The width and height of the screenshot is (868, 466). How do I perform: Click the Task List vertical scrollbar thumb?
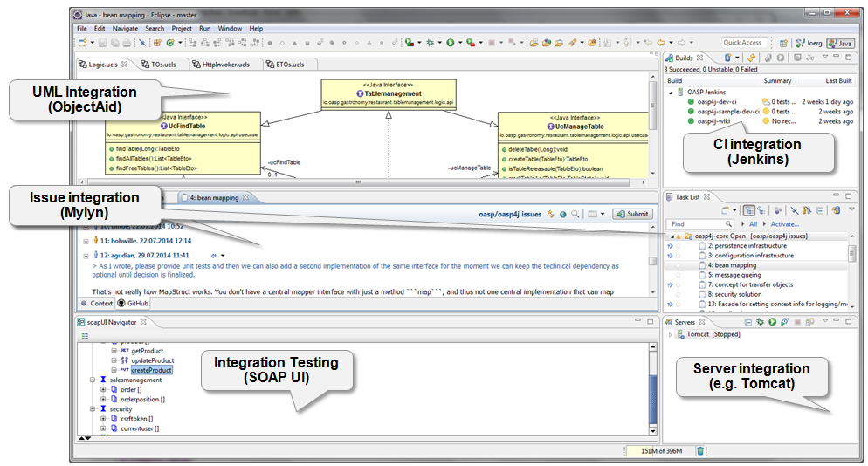[852, 253]
